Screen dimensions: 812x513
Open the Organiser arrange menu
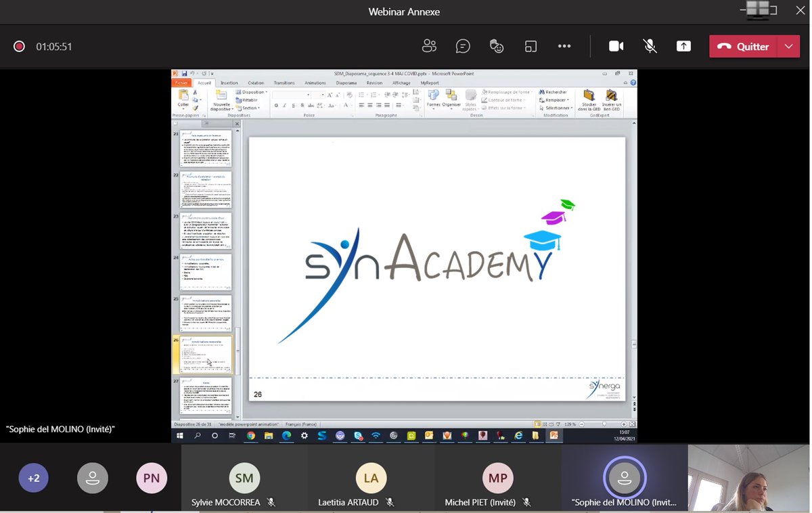(451, 99)
